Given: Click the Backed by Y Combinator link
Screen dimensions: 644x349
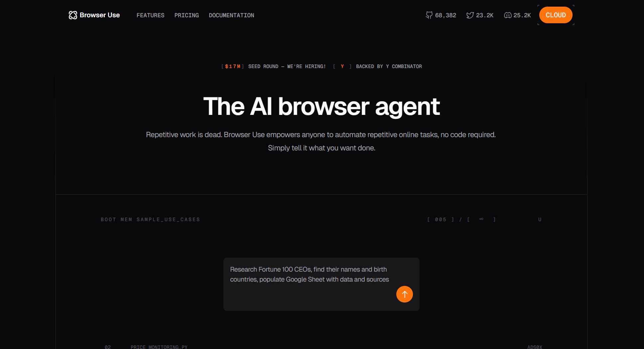Looking at the screenshot, I should pos(389,66).
